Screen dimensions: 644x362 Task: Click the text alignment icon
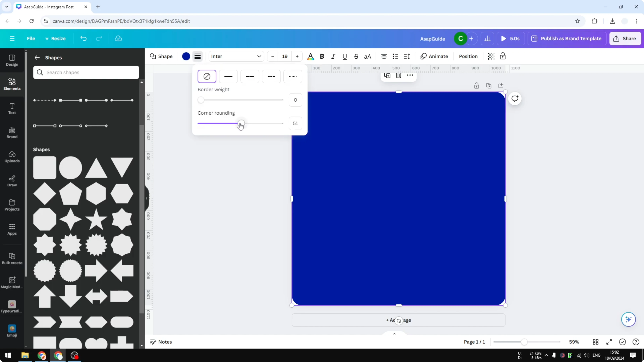coord(384,56)
